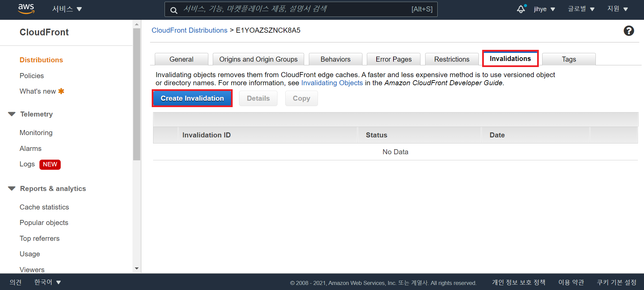The width and height of the screenshot is (644, 290).
Task: Open the 서비스 services dropdown
Action: click(67, 9)
